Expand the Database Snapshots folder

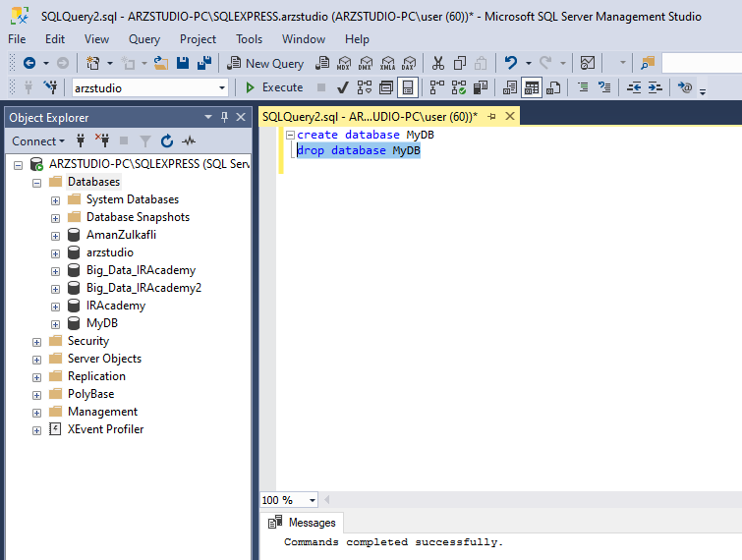coord(55,218)
